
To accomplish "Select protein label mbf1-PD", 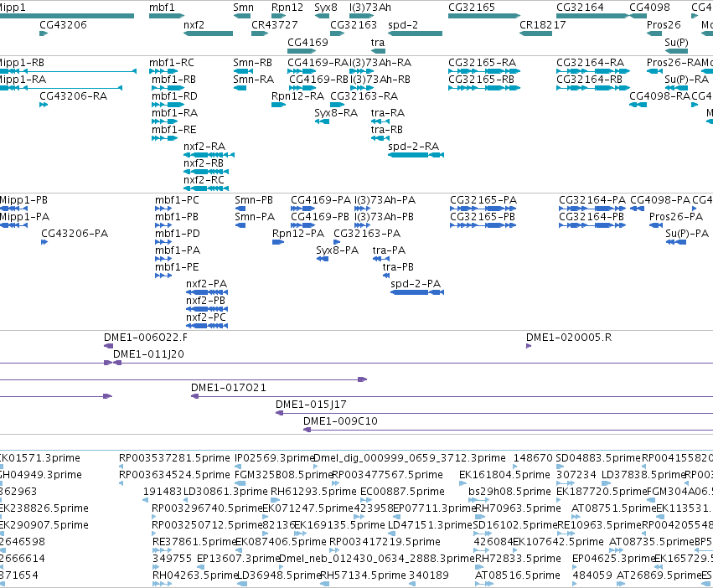I will [x=178, y=234].
